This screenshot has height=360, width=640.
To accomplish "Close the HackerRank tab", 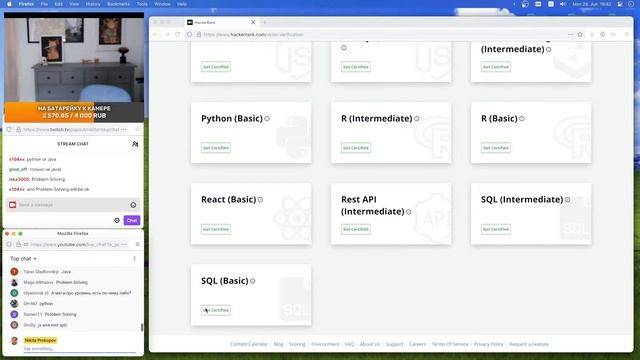I will [x=253, y=22].
